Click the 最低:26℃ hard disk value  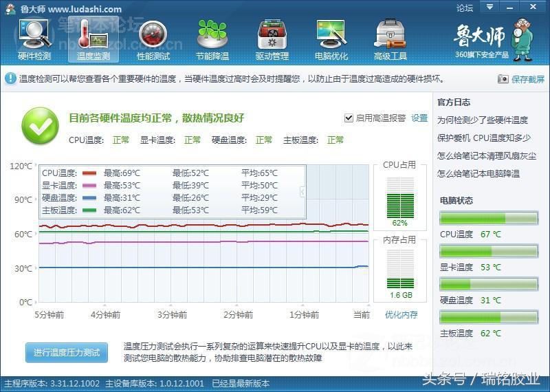[190, 198]
